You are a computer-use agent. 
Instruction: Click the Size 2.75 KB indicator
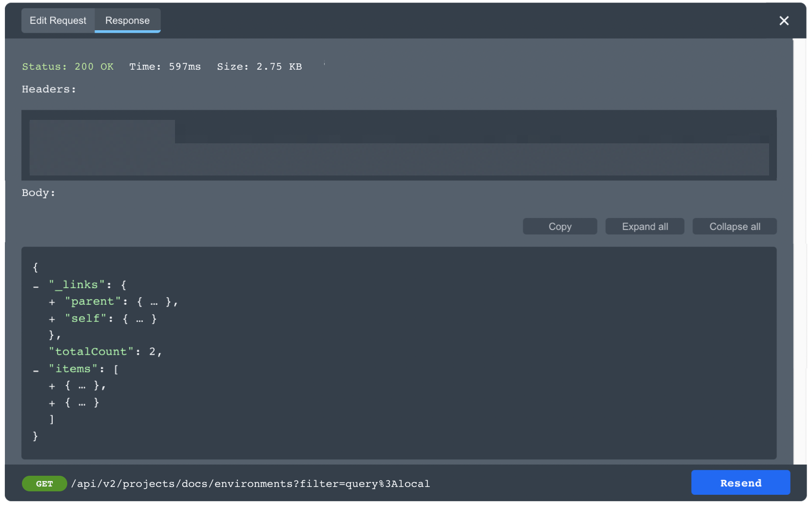[260, 66]
